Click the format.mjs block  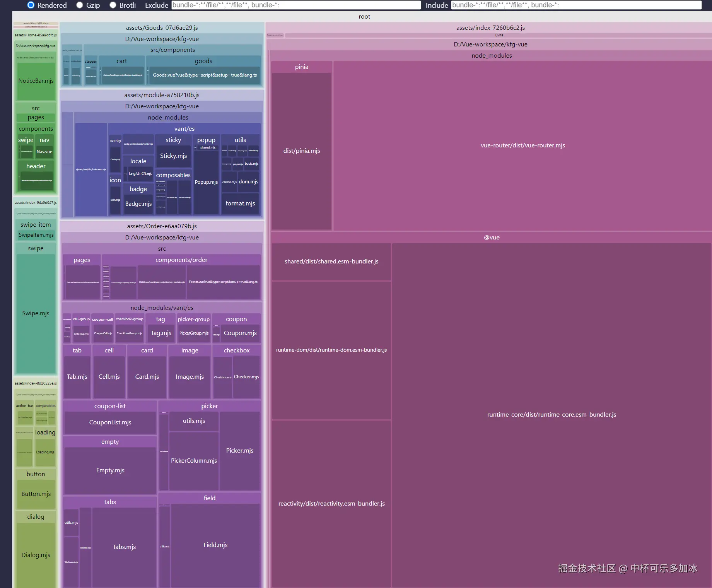point(240,203)
